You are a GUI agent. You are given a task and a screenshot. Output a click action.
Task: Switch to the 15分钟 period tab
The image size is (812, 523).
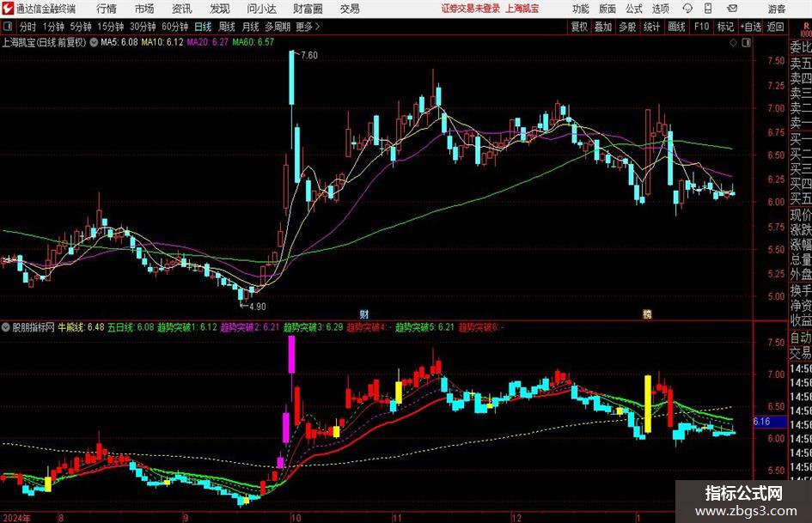(111, 27)
